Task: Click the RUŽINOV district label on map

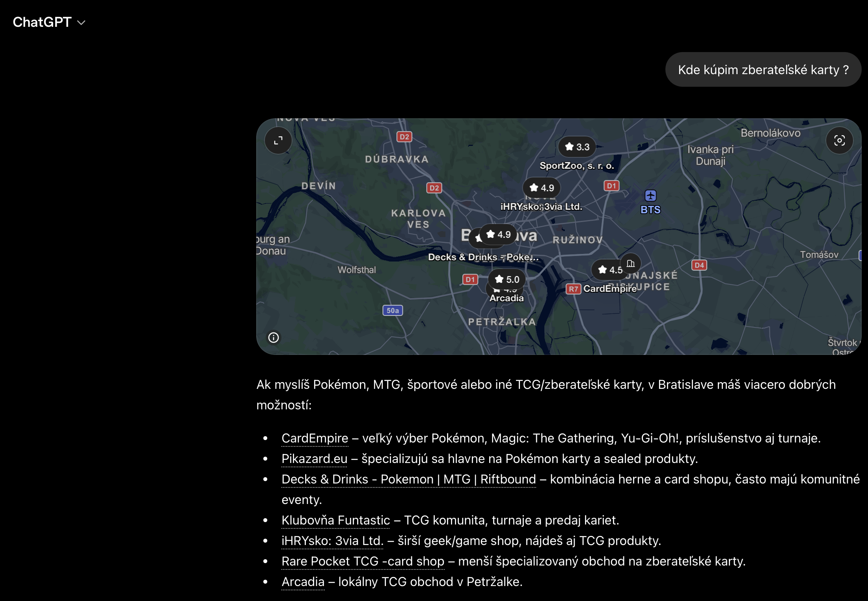Action: [578, 240]
